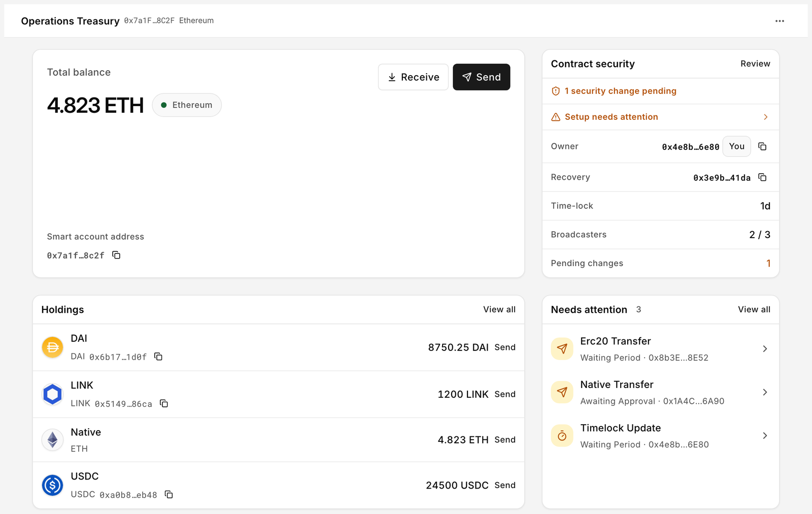
Task: Click the Time-lock value 1d
Action: pyautogui.click(x=765, y=206)
